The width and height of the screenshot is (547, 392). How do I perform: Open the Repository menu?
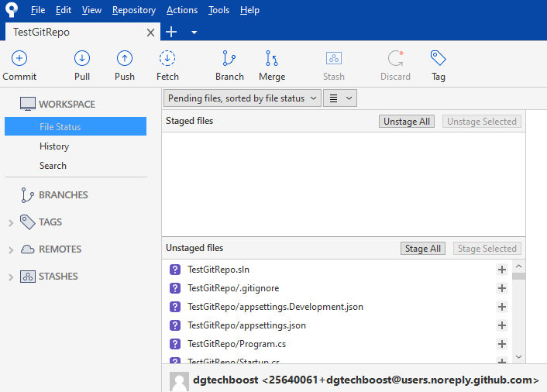pyautogui.click(x=133, y=10)
